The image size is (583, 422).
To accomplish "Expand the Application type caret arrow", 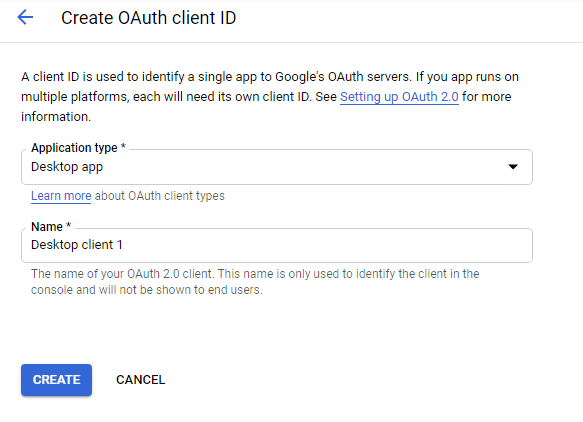I will pyautogui.click(x=513, y=167).
